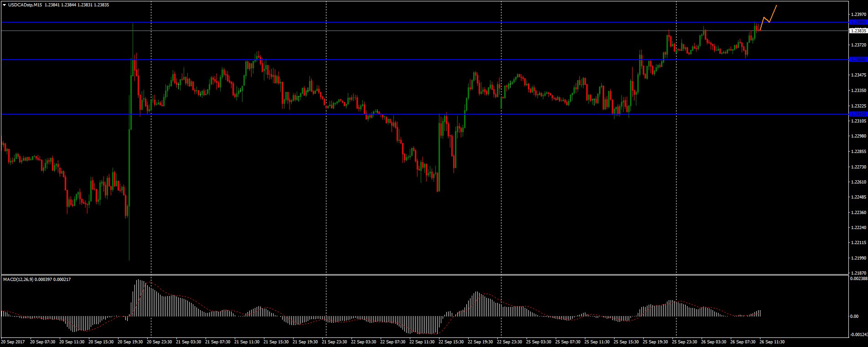
Task: Click the 0.00 level on MACD scale
Action: (x=853, y=316)
